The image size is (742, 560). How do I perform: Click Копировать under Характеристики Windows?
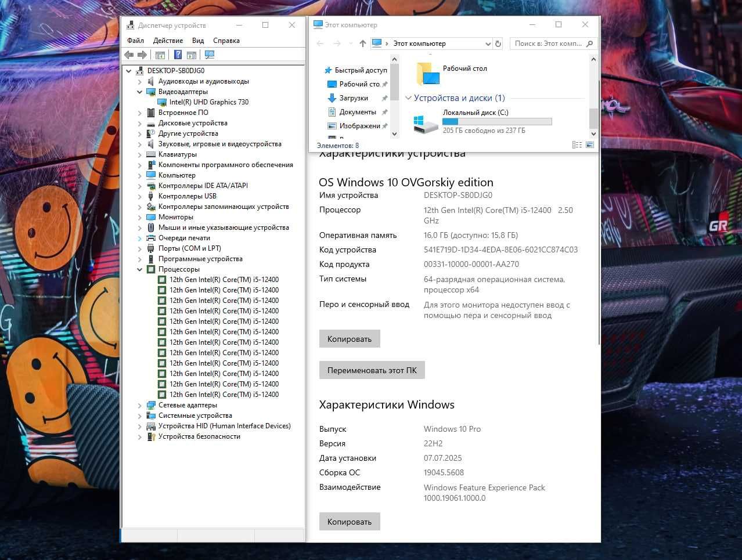click(x=350, y=522)
